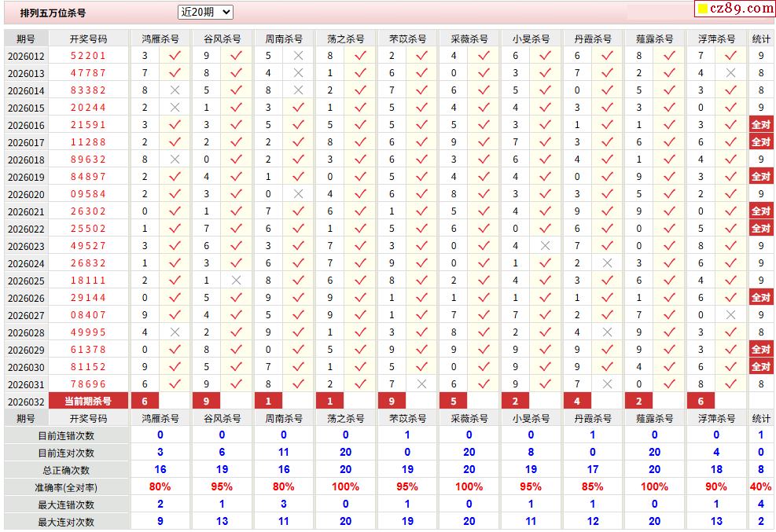Click the yellow square in the cz89.com logo
The width and height of the screenshot is (776, 532).
tap(702, 9)
